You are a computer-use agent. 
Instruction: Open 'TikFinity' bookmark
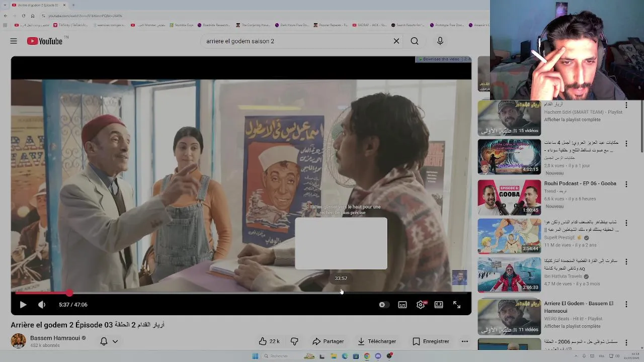[x=70, y=25]
